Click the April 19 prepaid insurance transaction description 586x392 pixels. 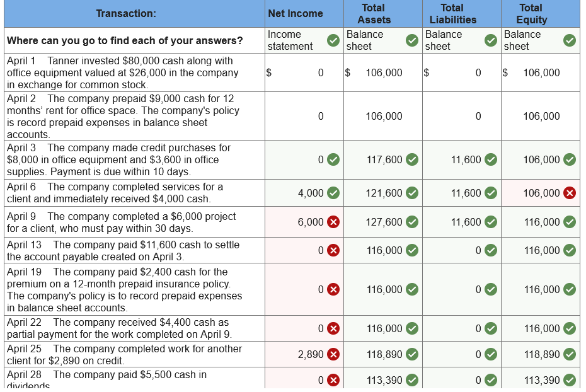pos(126,289)
